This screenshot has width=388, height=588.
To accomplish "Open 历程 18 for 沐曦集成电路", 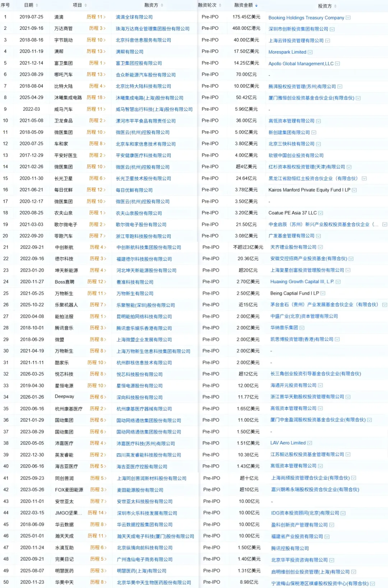I will coord(96,97).
